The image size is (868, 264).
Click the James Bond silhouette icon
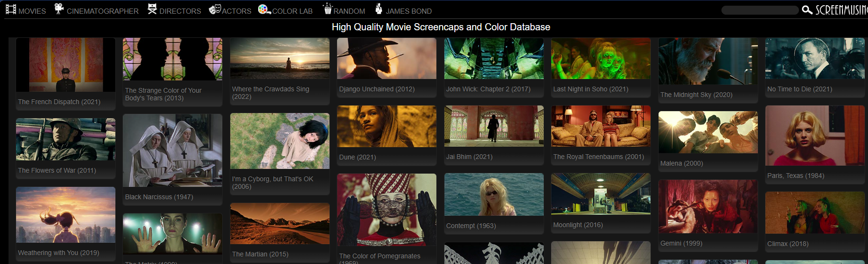click(x=379, y=9)
